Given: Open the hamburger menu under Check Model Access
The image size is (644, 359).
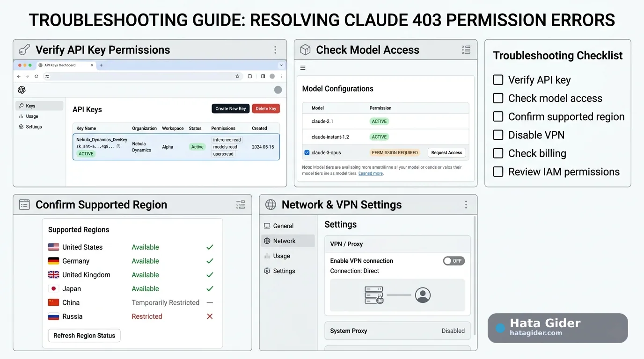Looking at the screenshot, I should pyautogui.click(x=303, y=68).
